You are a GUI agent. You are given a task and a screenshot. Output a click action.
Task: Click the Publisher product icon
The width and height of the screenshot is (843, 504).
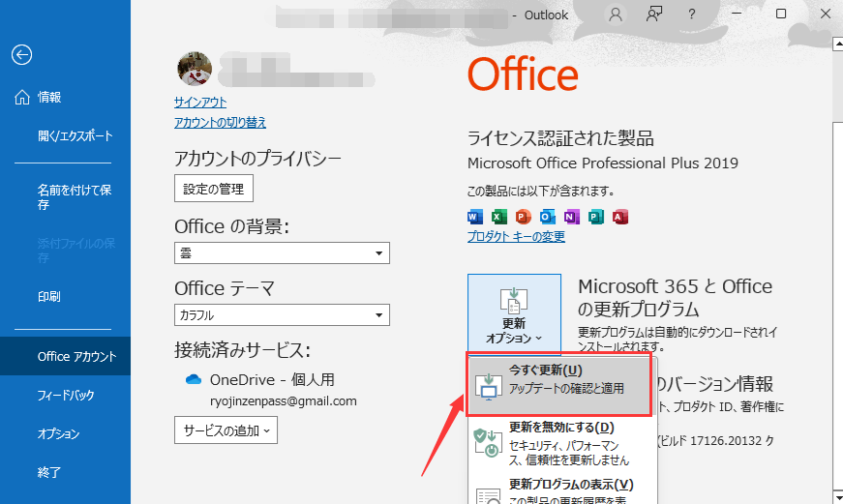[595, 217]
